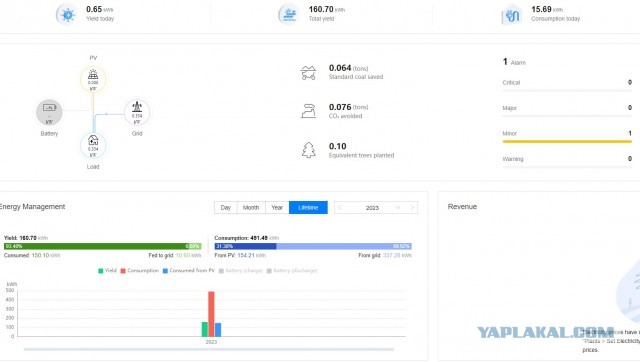Click the Revenue panel heading

(462, 207)
